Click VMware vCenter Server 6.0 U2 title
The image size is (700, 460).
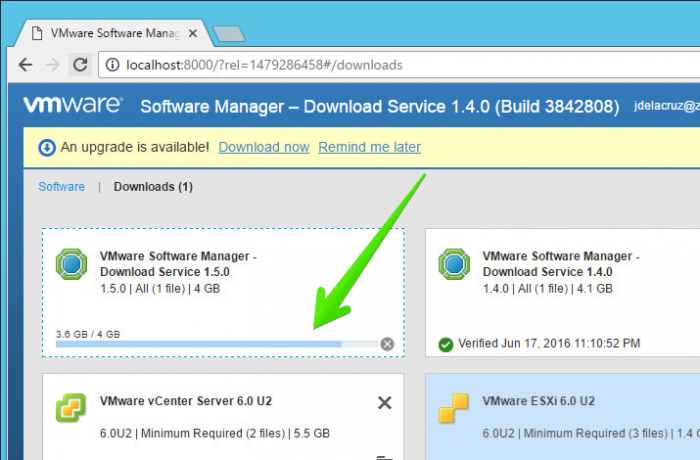point(186,401)
